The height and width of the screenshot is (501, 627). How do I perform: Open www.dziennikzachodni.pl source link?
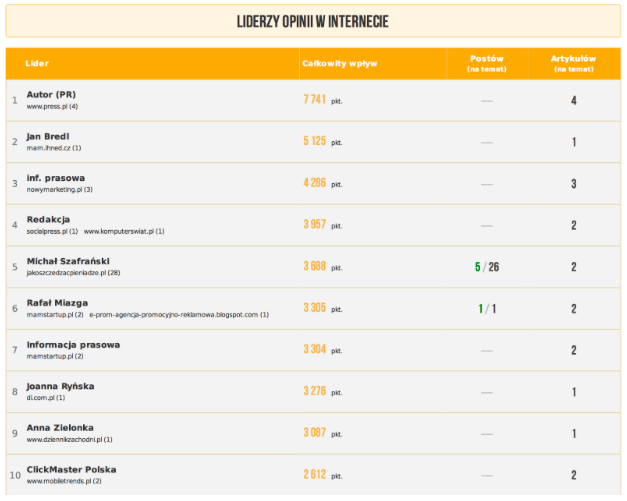click(70, 439)
